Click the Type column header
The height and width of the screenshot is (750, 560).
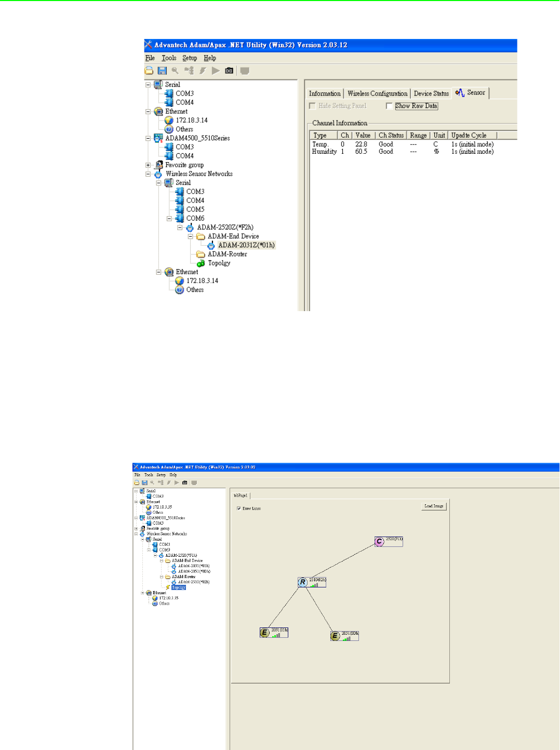tap(324, 135)
